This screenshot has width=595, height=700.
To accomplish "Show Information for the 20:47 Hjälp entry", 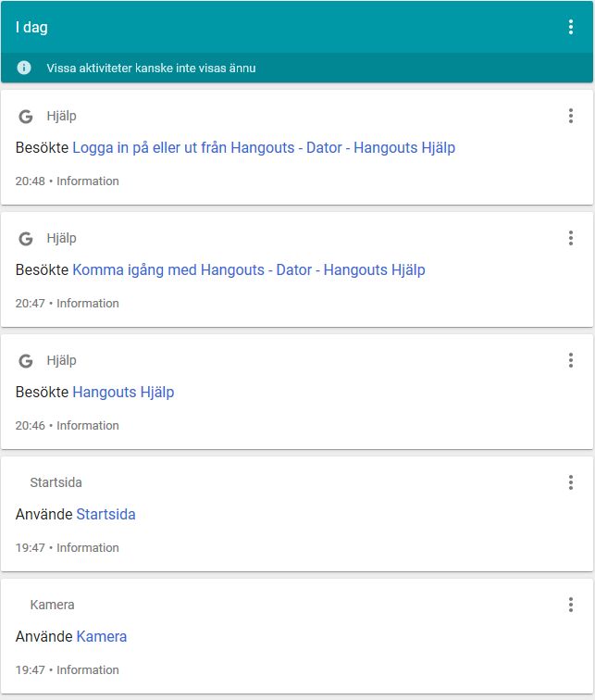I will click(87, 304).
